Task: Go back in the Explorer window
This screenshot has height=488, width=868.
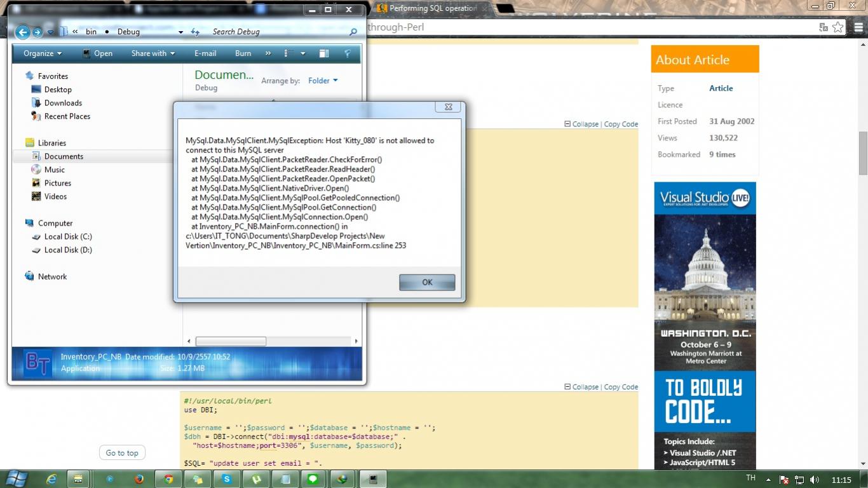Action: pos(22,32)
